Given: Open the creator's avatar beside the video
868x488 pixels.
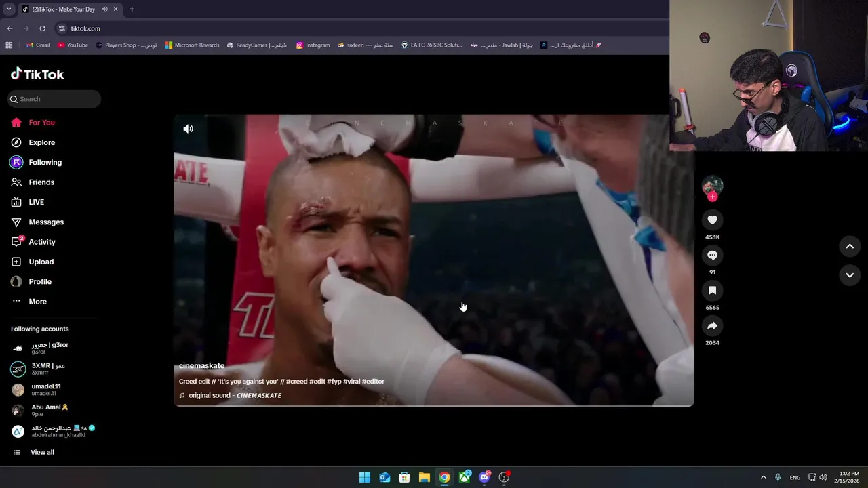Looking at the screenshot, I should (x=712, y=185).
